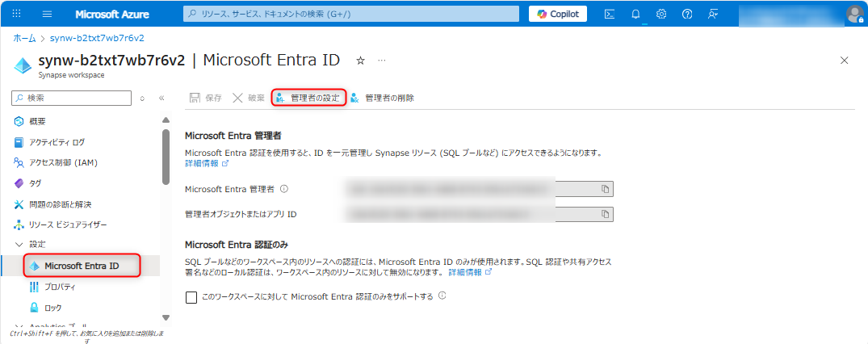Copy the Microsoft Entra 管理者 value

(606, 189)
